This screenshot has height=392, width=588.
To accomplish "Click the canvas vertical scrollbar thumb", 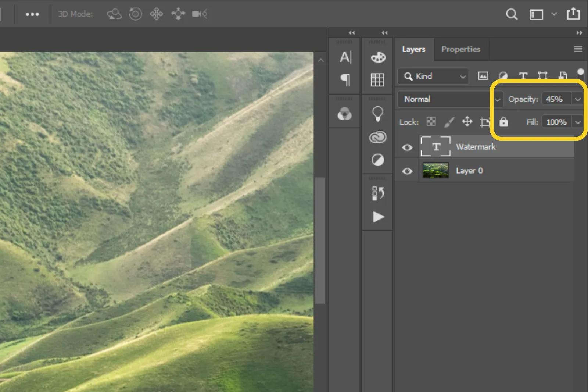I will click(320, 241).
